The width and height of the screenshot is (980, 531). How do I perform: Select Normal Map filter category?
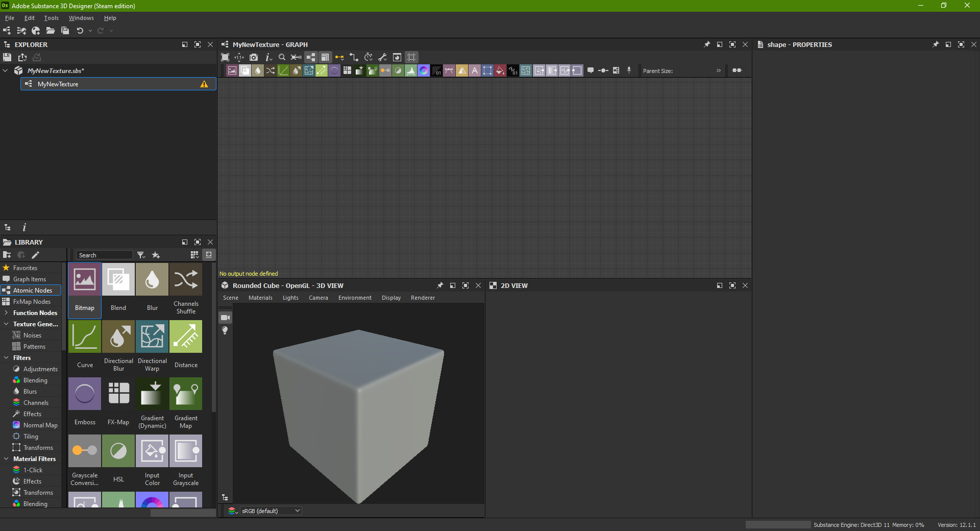35,425
